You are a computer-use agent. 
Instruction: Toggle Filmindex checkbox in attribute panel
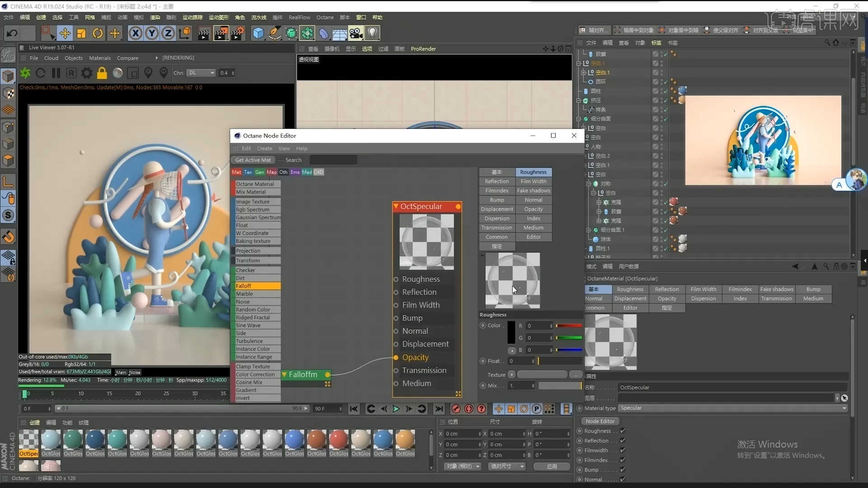tap(623, 460)
